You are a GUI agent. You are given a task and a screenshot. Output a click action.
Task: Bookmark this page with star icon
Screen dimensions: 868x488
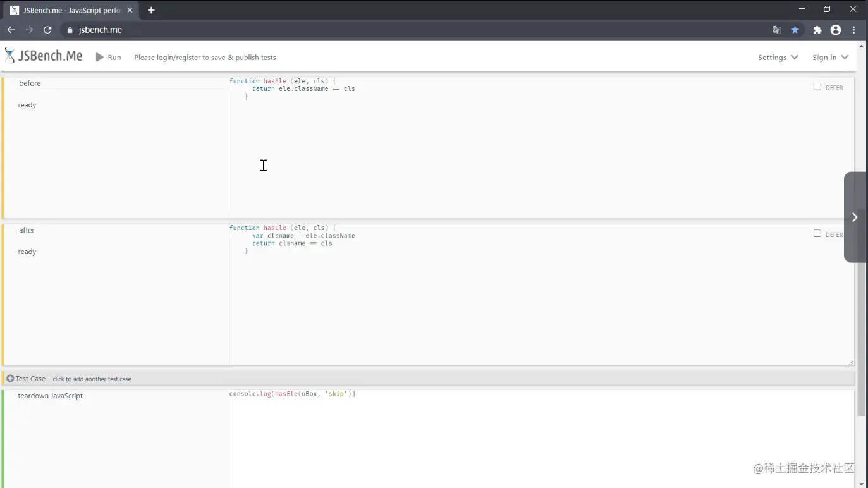(795, 30)
